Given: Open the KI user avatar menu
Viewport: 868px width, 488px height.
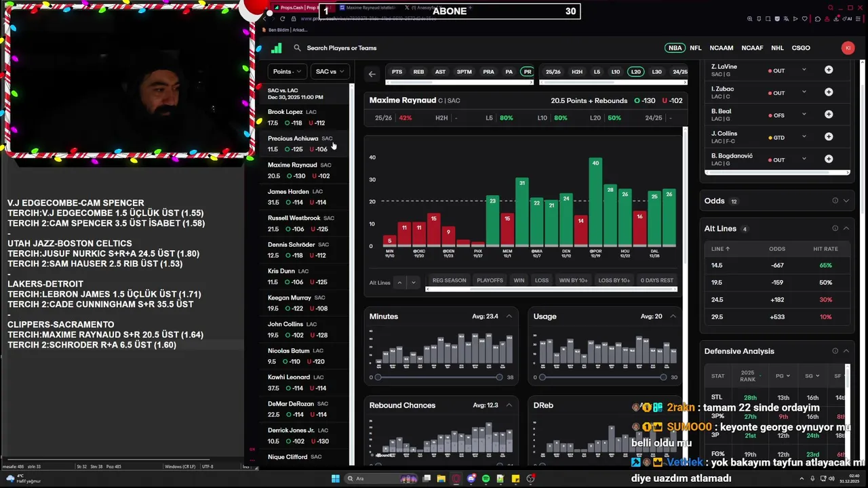Looking at the screenshot, I should (848, 47).
